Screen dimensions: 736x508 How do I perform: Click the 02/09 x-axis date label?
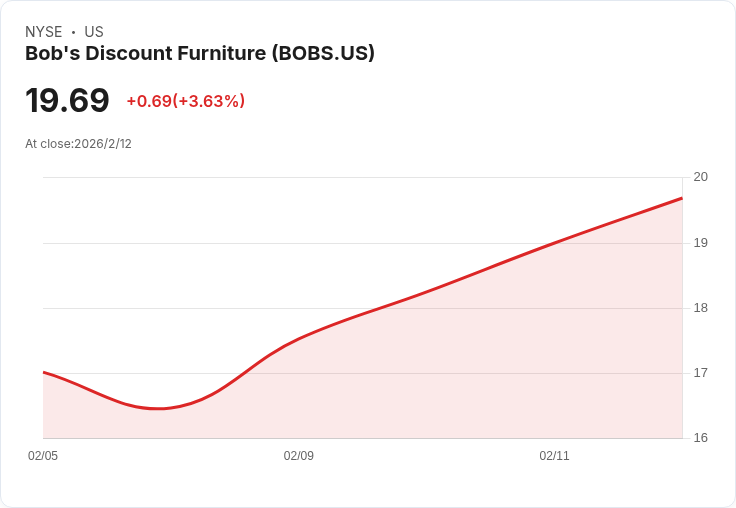pos(298,456)
